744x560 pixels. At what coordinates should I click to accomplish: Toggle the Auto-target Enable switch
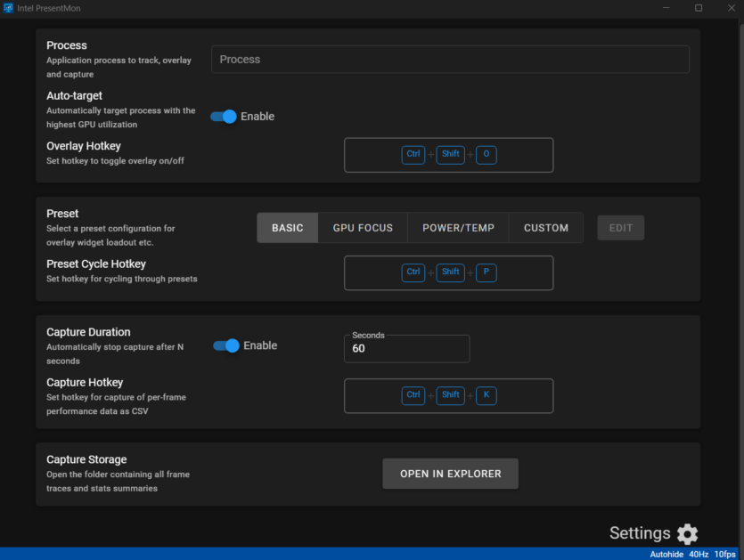pos(224,117)
